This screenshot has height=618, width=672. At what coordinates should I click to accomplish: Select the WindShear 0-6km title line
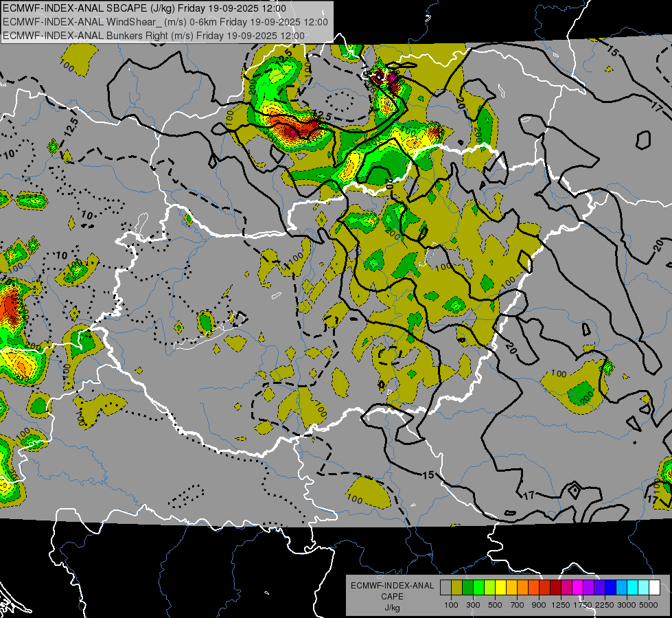165,21
